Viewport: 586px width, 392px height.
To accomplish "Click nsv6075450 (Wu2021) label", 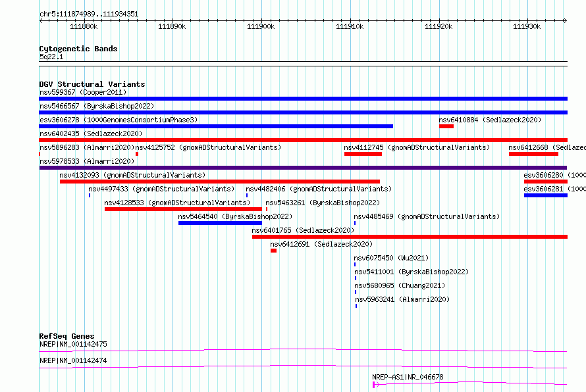I will [x=391, y=258].
